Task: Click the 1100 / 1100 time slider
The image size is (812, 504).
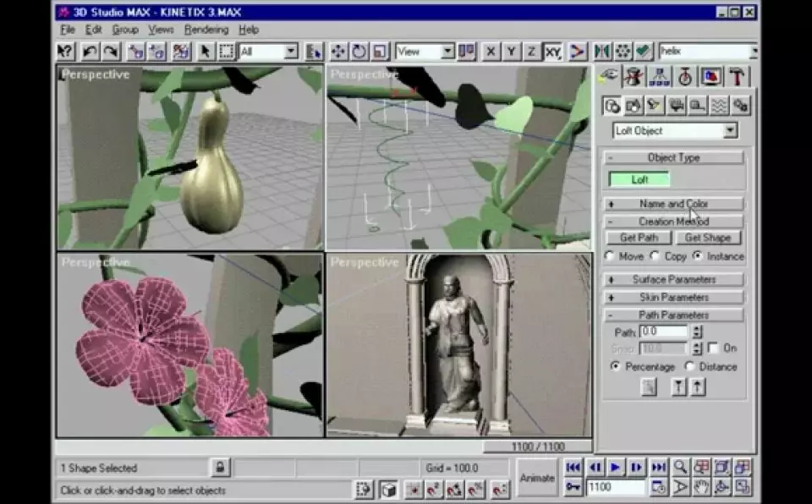Action: pos(538,446)
